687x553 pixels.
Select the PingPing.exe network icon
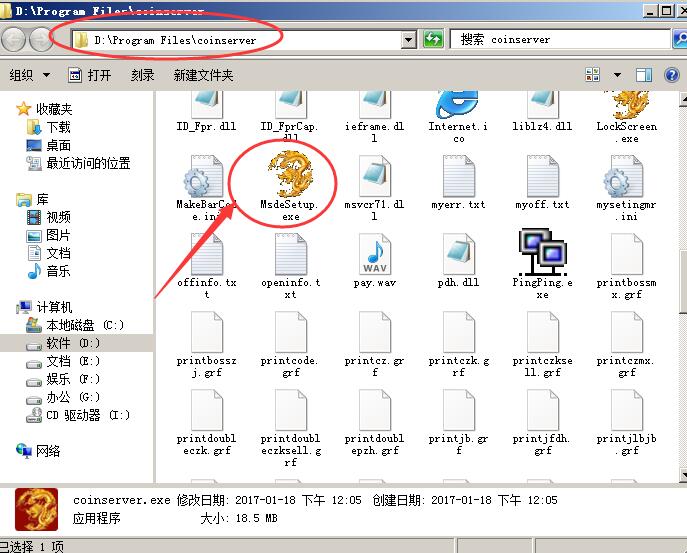[542, 252]
